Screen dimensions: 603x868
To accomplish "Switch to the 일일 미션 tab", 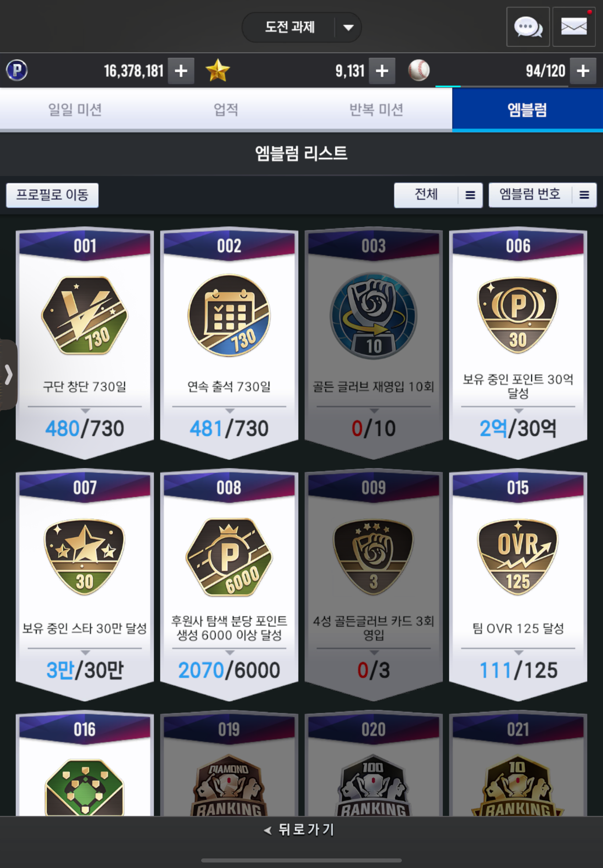I will [75, 110].
